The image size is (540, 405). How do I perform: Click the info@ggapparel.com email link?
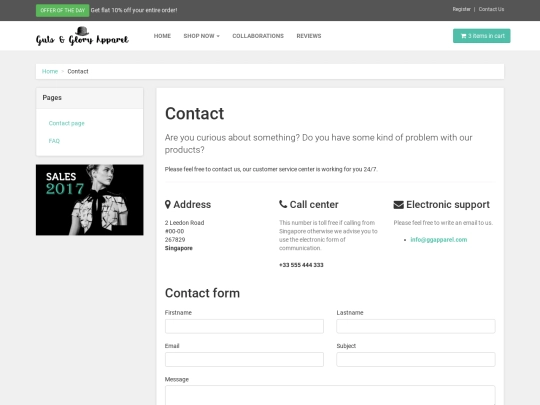439,240
